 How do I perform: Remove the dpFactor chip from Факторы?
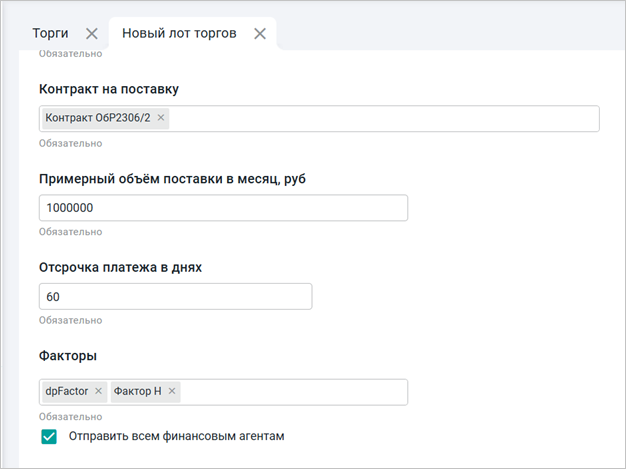98,391
